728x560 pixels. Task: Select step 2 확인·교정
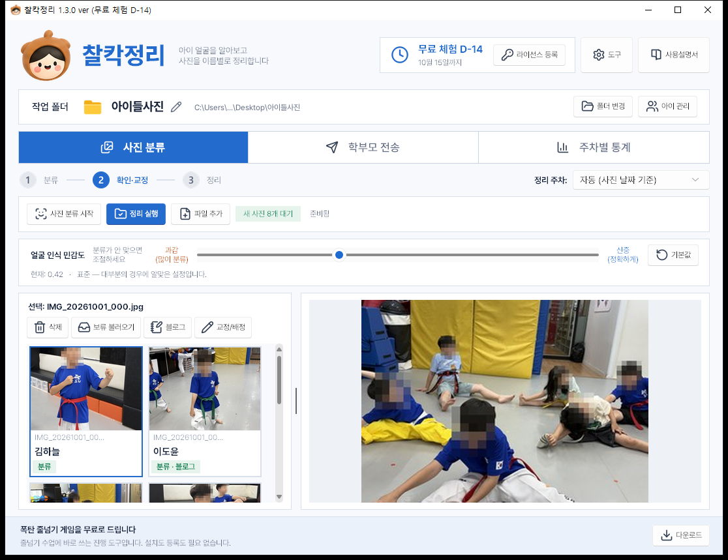(121, 180)
